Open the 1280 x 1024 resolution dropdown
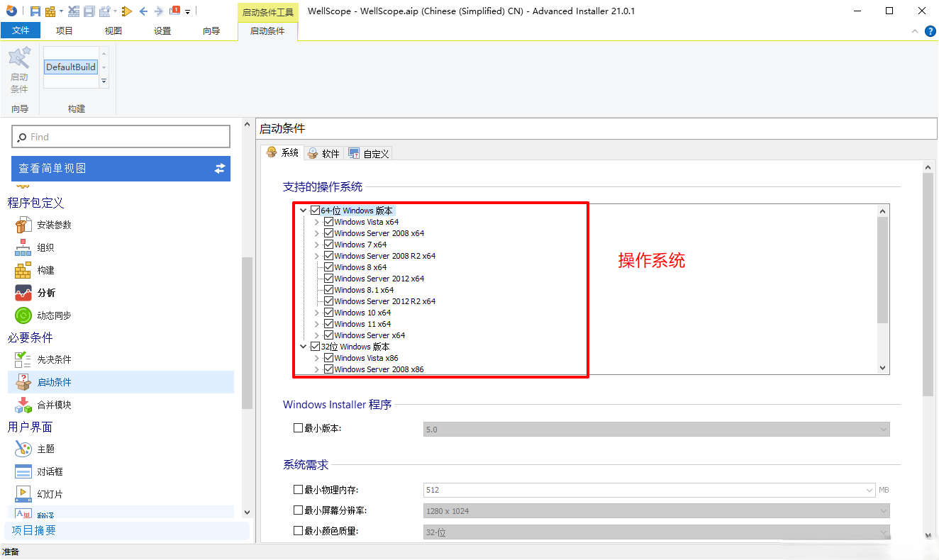Screen dimensions: 939x560 pyautogui.click(x=656, y=511)
